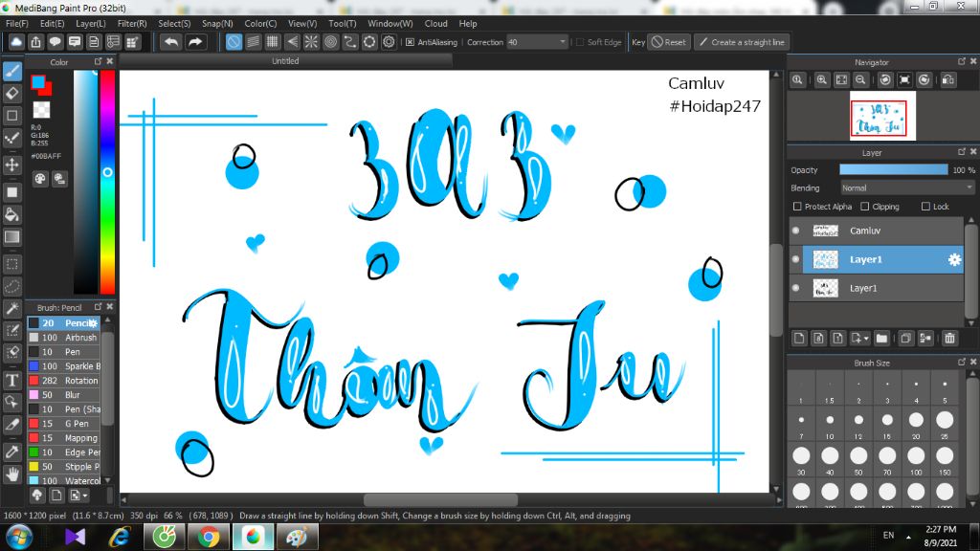Enable Soft Edge checkbox
980x551 pixels.
tap(580, 42)
